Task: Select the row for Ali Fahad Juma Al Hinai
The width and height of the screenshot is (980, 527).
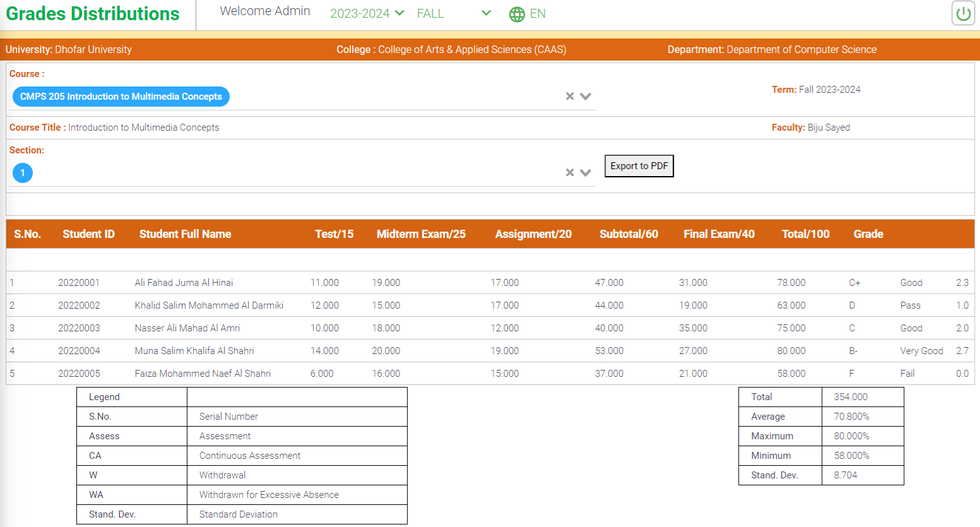Action: click(184, 283)
